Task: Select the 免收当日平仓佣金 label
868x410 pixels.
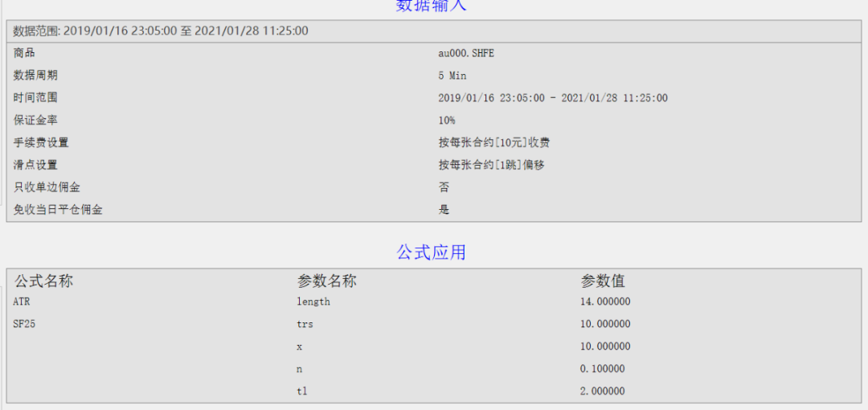Action: point(58,210)
